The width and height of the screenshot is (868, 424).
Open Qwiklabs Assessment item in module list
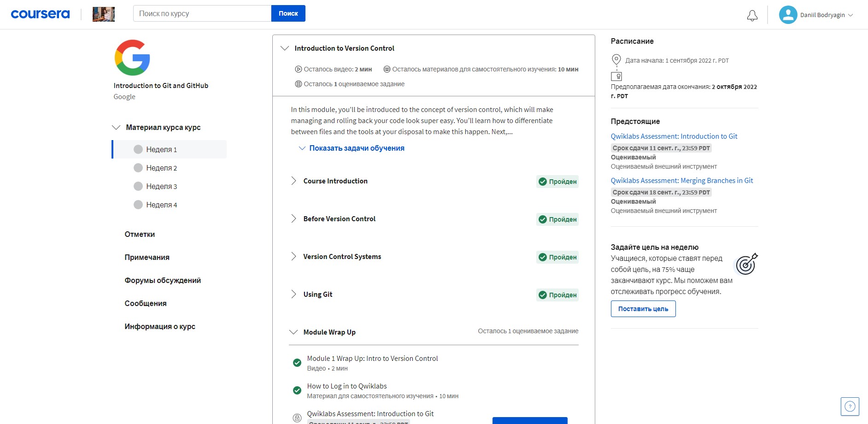coord(370,414)
